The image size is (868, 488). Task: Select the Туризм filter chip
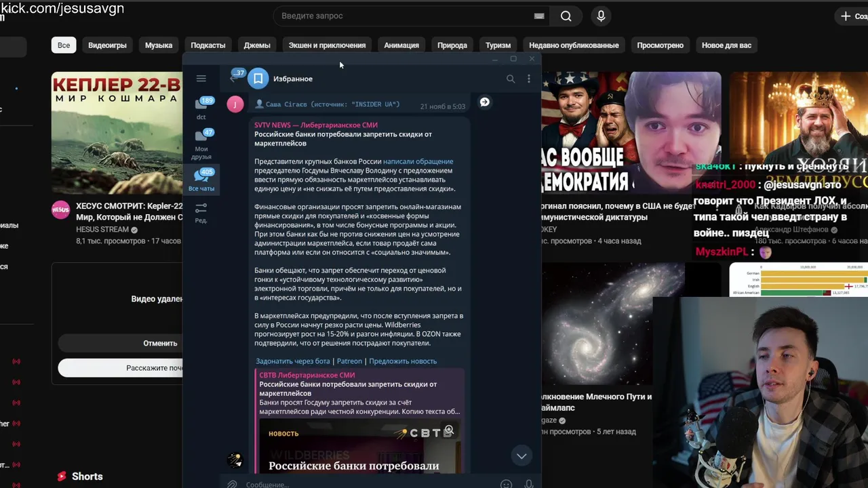point(498,45)
